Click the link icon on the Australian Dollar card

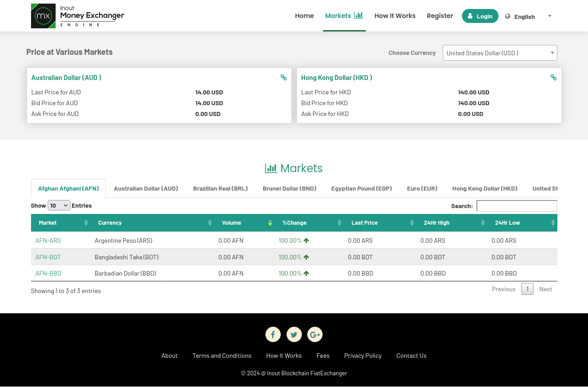283,77
